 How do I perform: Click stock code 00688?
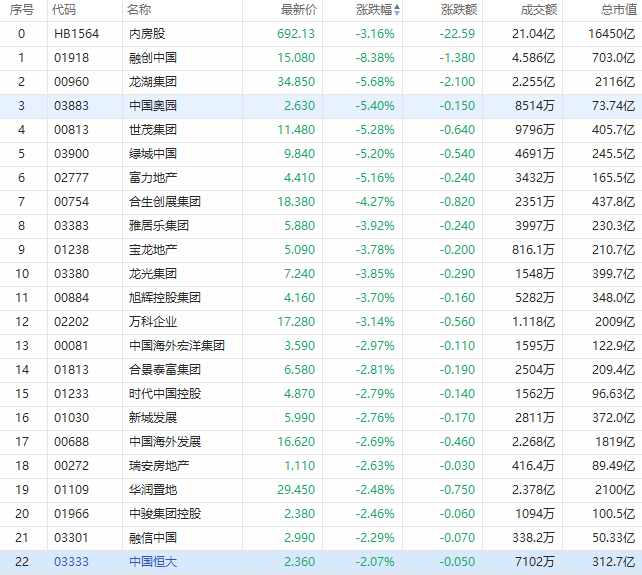pos(71,441)
